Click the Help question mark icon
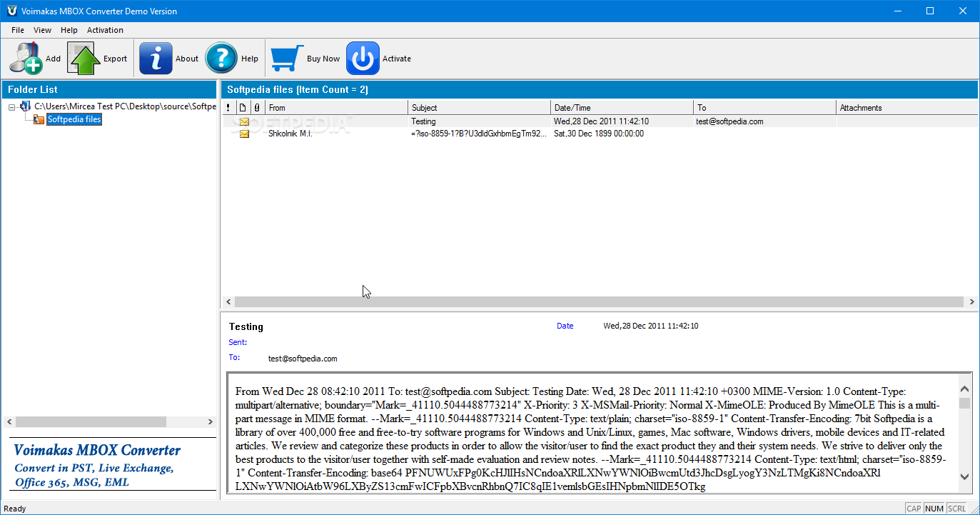980x515 pixels. tap(221, 59)
